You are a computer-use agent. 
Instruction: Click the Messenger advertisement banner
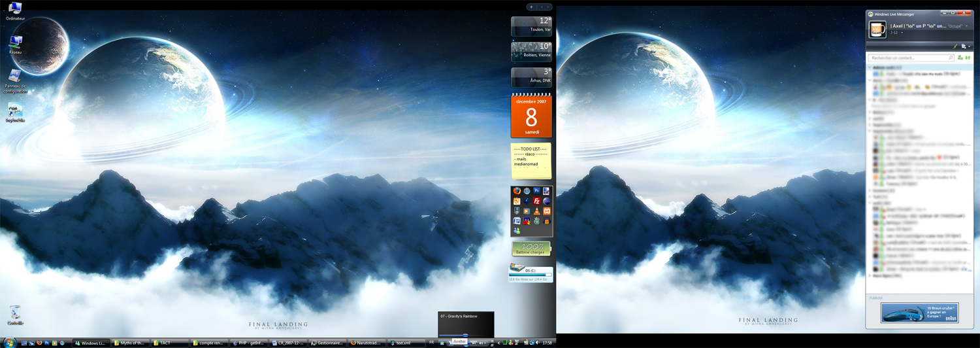coord(919,313)
